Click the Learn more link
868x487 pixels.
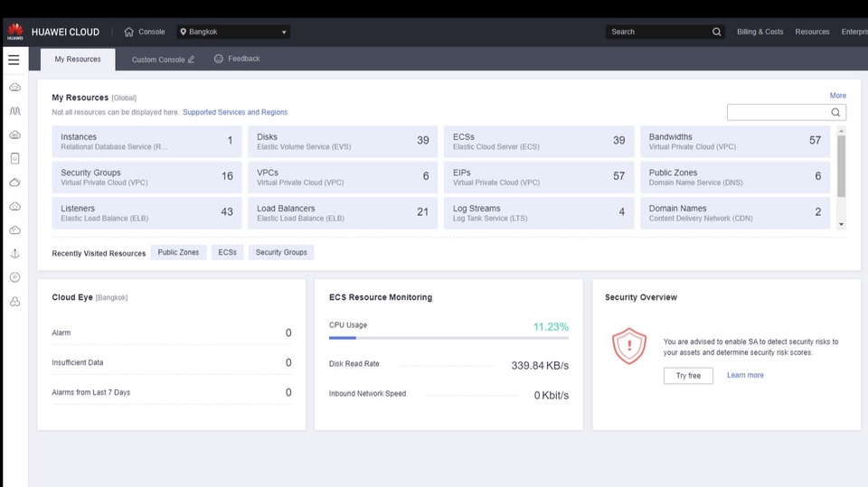pyautogui.click(x=745, y=375)
